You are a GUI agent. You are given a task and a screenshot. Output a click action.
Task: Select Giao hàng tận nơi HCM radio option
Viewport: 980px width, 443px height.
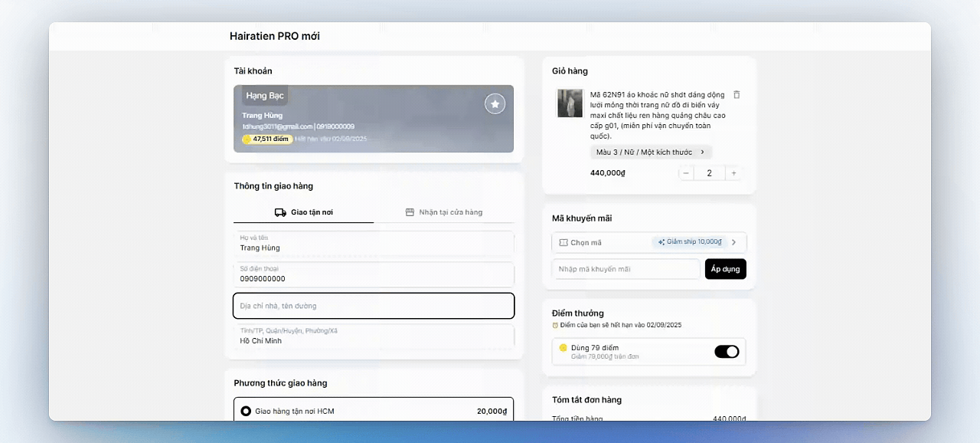pos(246,412)
